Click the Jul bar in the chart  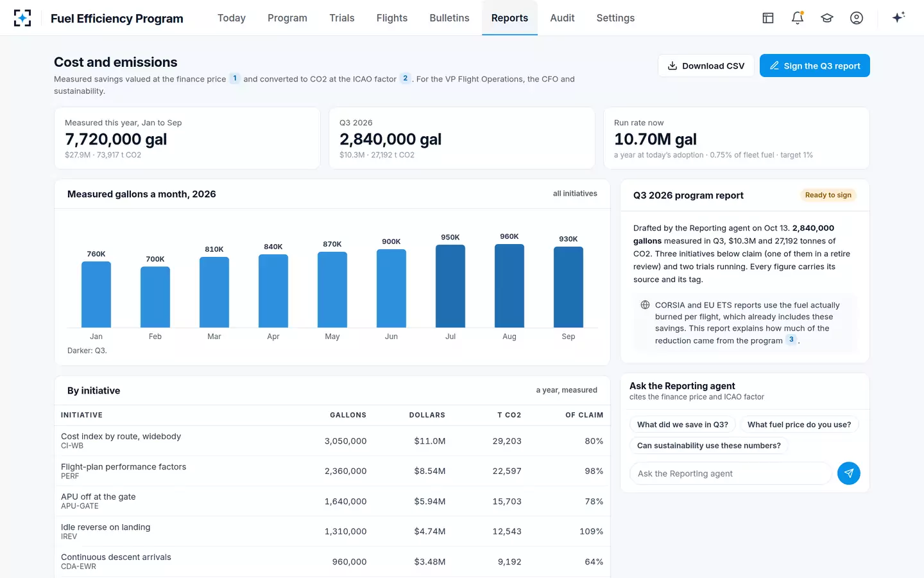click(x=450, y=286)
